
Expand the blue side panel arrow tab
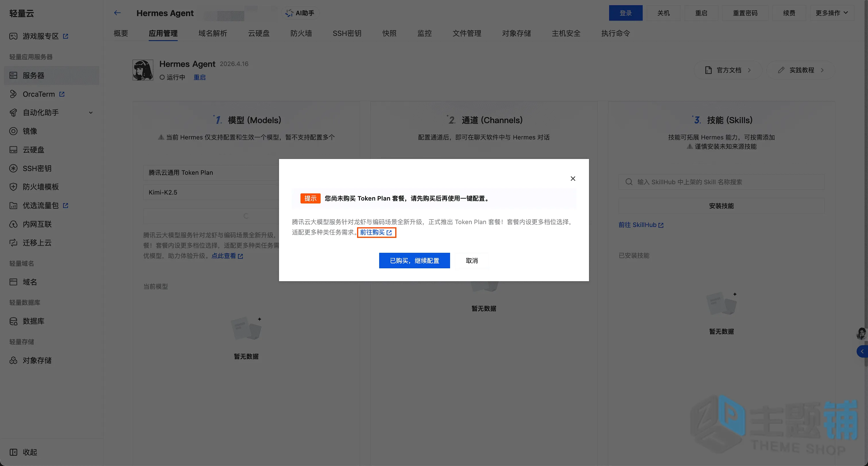[x=862, y=352]
